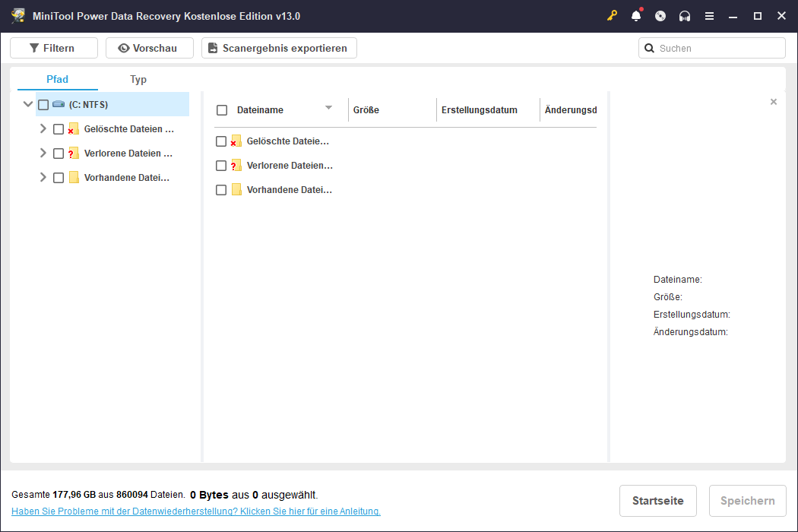Tick Vorhandene Dateien checkbox in tree

click(x=59, y=178)
